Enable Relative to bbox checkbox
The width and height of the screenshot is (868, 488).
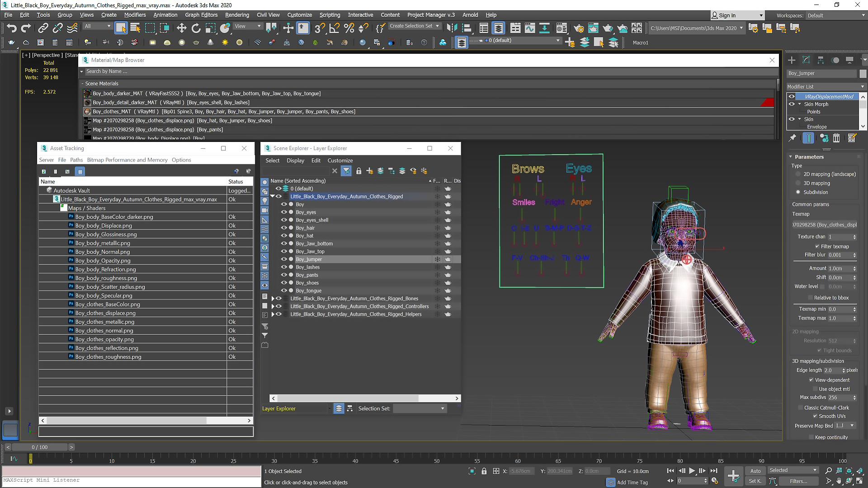[811, 298]
